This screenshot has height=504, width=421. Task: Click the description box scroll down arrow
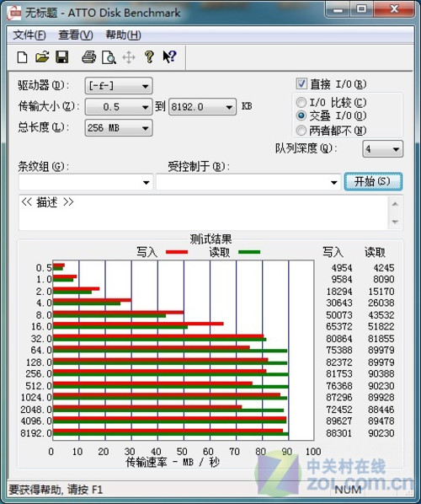pyautogui.click(x=395, y=222)
